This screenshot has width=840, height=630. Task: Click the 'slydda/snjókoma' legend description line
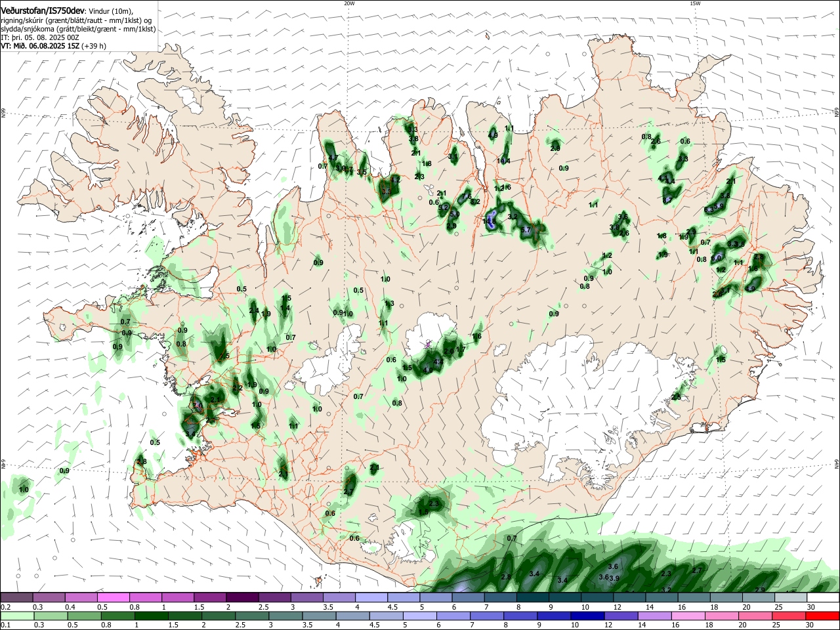tap(78, 28)
